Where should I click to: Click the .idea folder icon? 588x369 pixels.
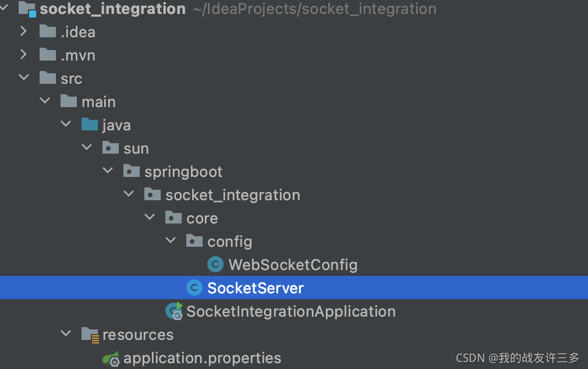[48, 32]
